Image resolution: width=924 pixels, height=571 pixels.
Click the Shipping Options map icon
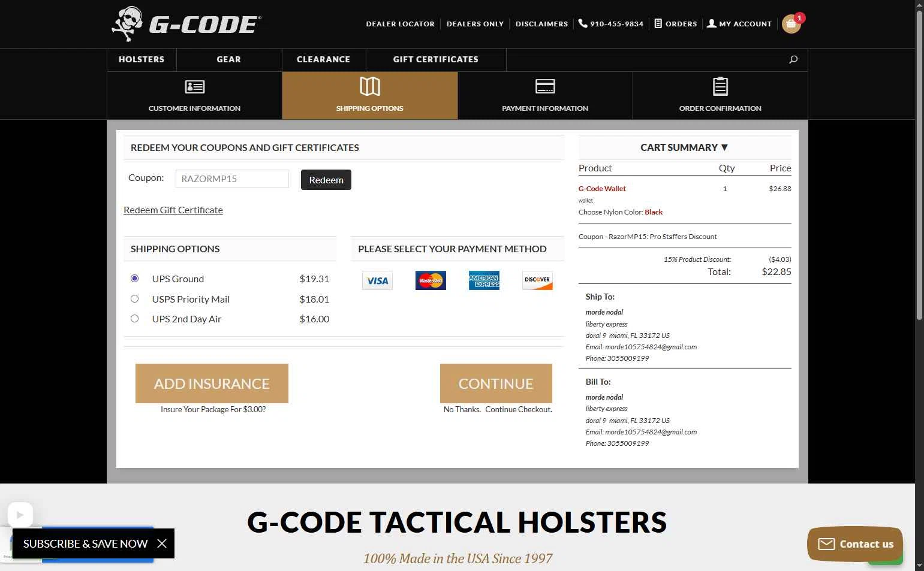(x=370, y=86)
